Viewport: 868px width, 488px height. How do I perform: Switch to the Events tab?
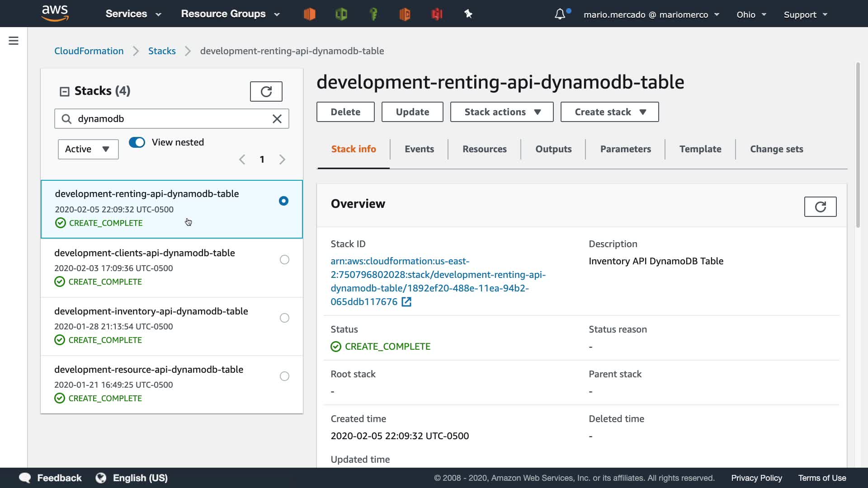[x=419, y=149]
